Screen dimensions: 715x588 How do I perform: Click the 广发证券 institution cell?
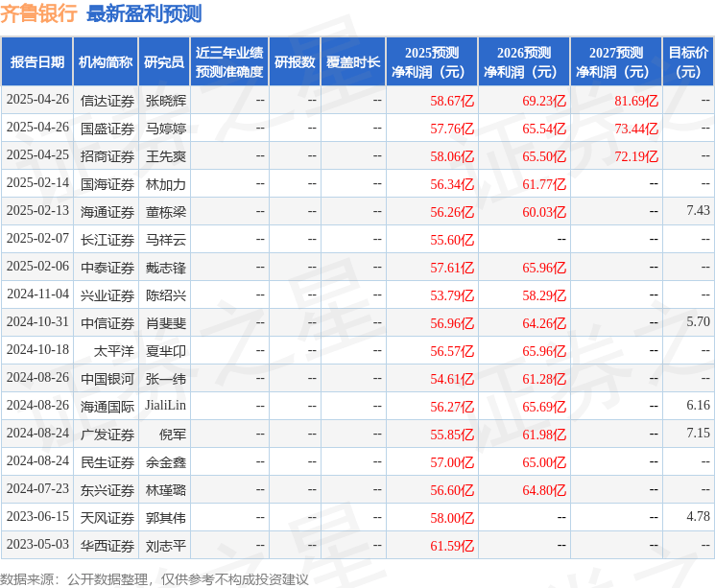107,435
